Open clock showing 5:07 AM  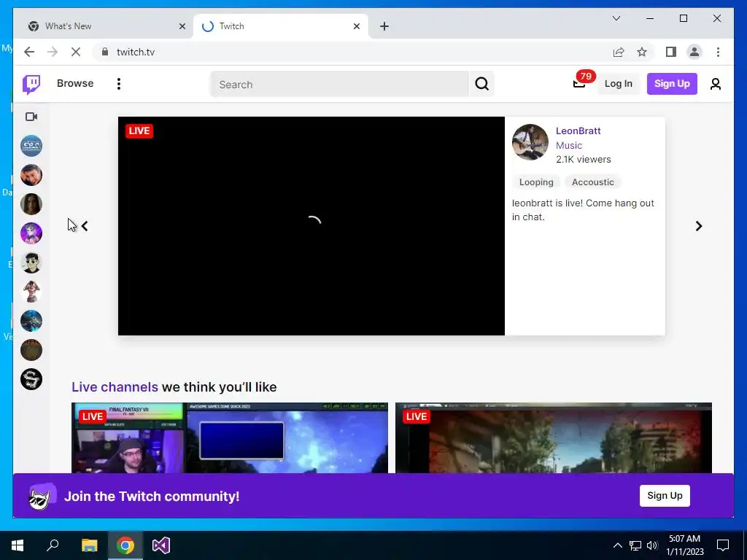coord(684,545)
